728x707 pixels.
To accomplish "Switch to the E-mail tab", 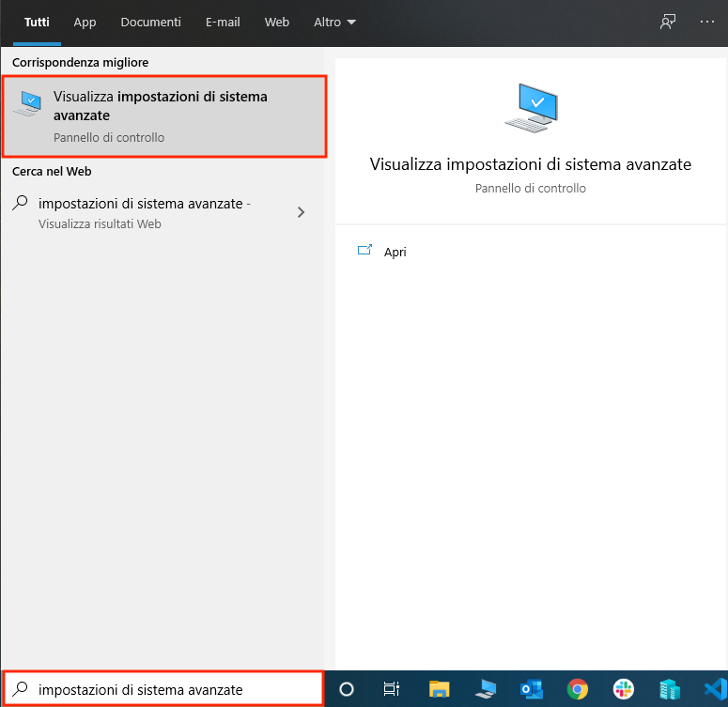I will tap(223, 23).
